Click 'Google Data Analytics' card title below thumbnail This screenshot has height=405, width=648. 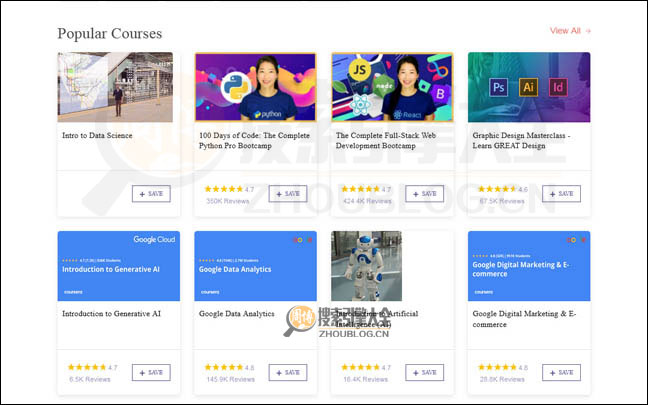[x=236, y=314]
